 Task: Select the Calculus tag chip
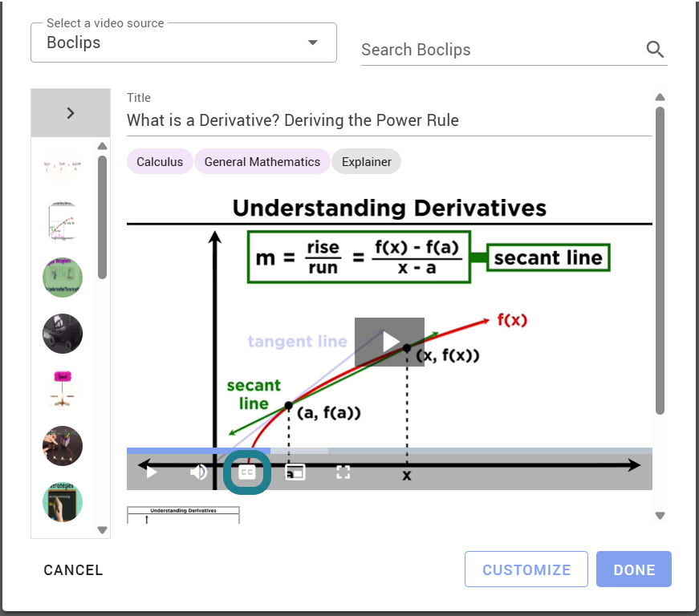pos(160,162)
